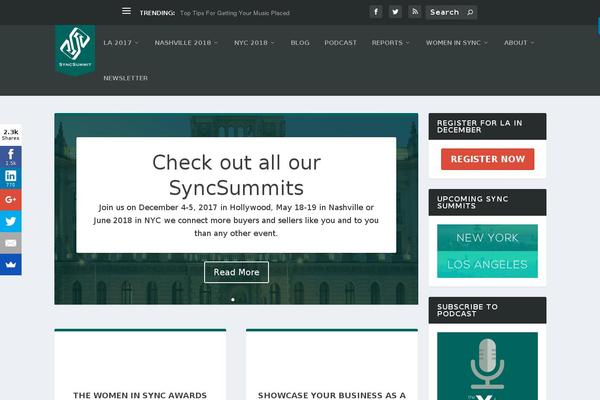The image size is (600, 400).
Task: Expand the NYC 2018 menu
Action: (x=254, y=43)
